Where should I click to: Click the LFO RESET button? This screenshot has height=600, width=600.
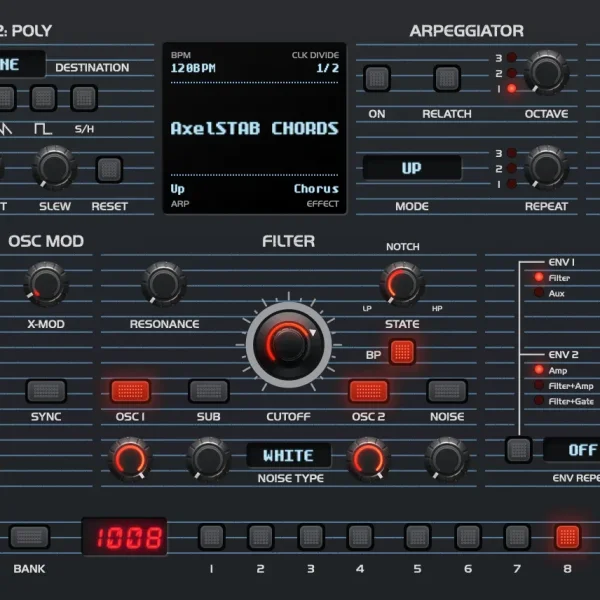click(109, 169)
